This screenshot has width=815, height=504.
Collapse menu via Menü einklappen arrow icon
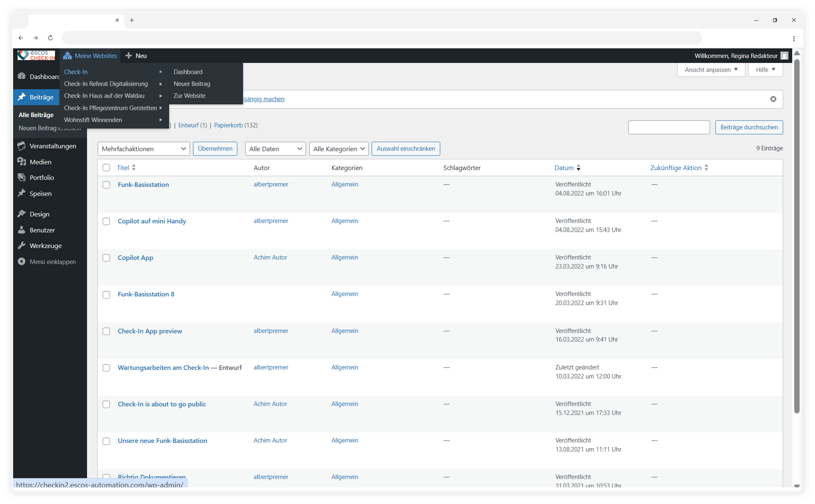click(x=22, y=262)
